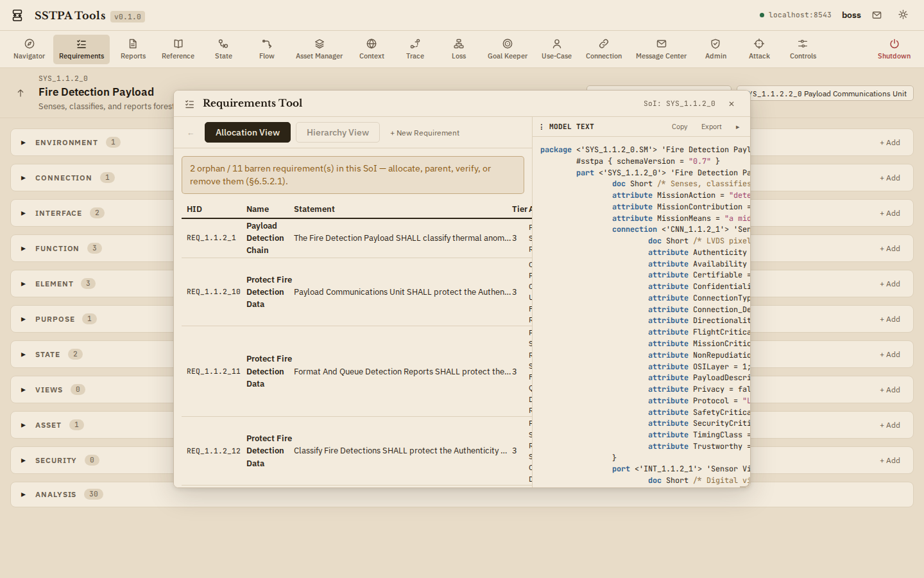Image resolution: width=924 pixels, height=578 pixels.
Task: Open the Admin tool
Action: 715,49
